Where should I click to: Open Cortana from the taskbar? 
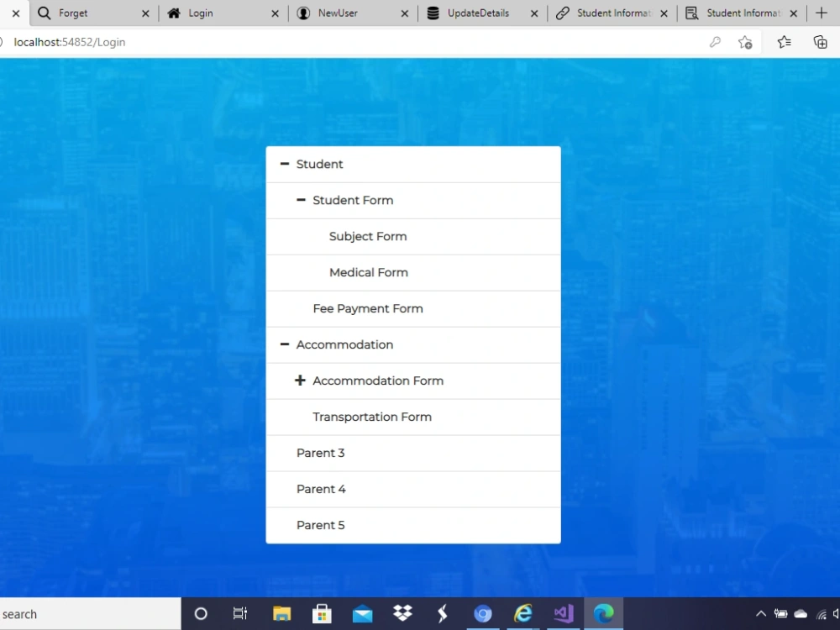tap(201, 614)
